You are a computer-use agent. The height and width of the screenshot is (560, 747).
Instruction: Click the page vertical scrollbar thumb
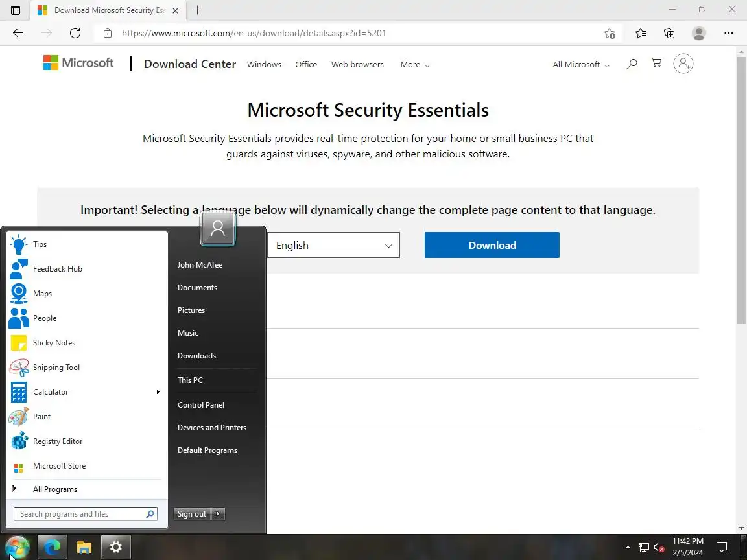pos(741,191)
